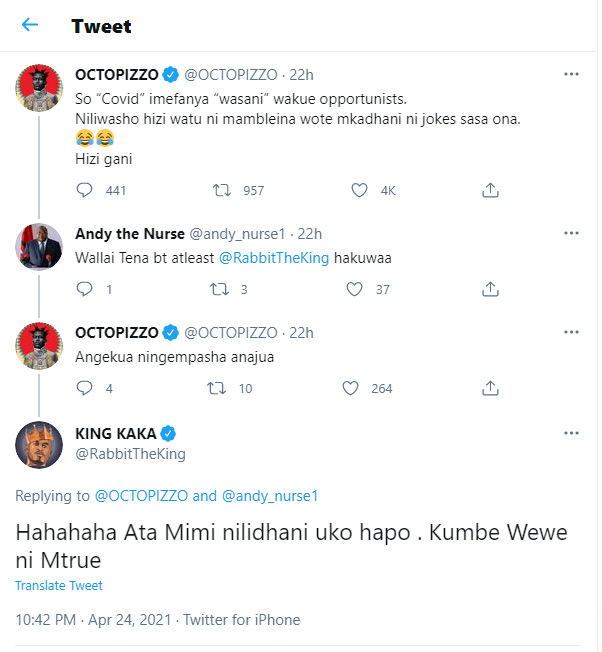The width and height of the screenshot is (602, 652).
Task: Reply to Andy the Nurse's tweet
Action: tap(85, 290)
